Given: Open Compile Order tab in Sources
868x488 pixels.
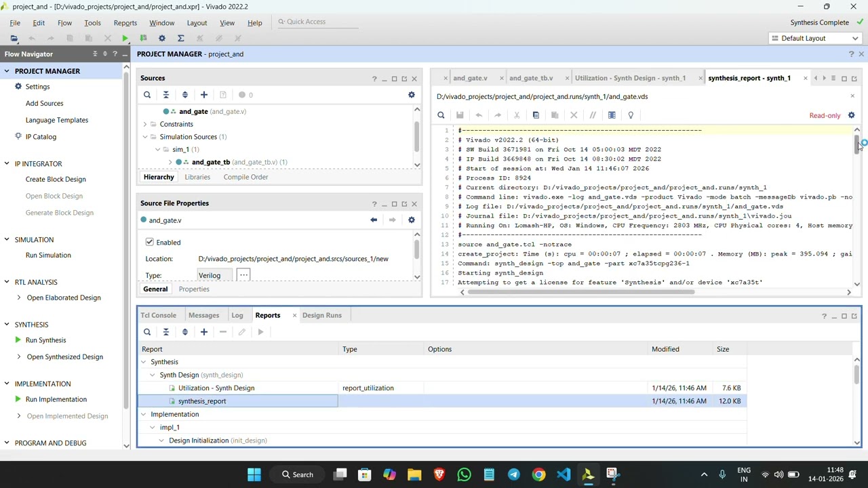Looking at the screenshot, I should (x=245, y=177).
